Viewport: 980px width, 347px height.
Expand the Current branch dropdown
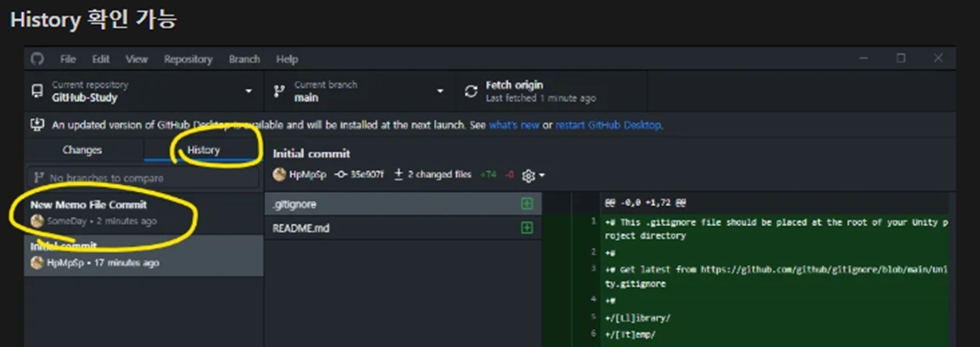pos(360,91)
